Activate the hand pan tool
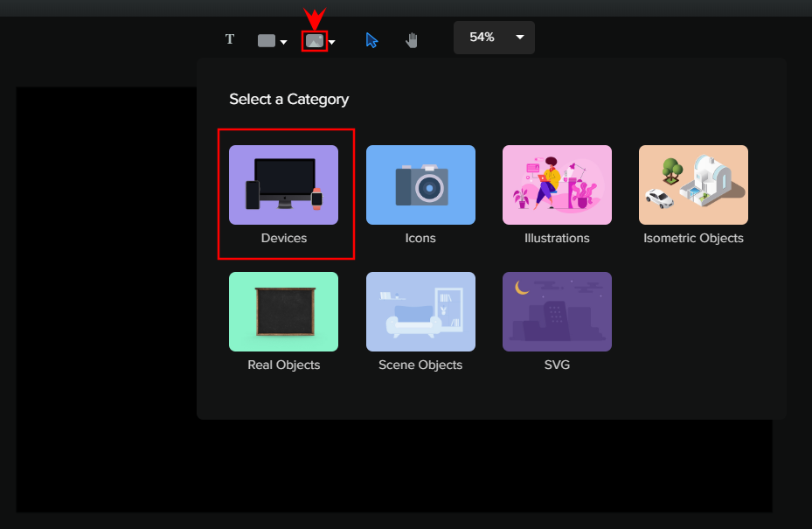 click(412, 40)
